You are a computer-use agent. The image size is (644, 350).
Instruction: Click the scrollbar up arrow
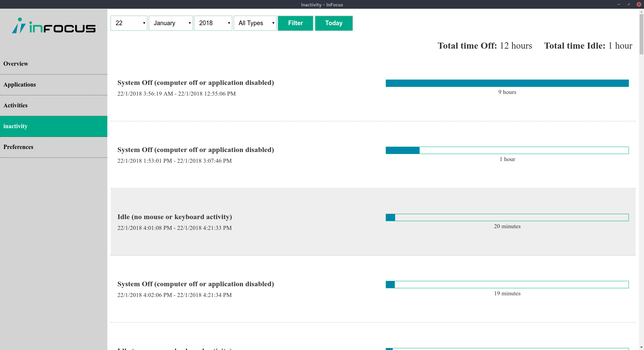click(641, 11)
